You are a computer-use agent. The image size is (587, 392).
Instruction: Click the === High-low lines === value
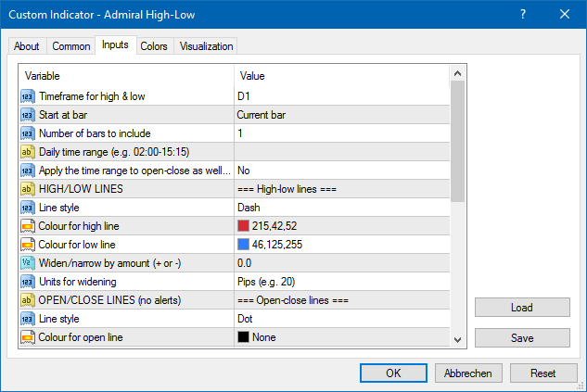pos(287,189)
